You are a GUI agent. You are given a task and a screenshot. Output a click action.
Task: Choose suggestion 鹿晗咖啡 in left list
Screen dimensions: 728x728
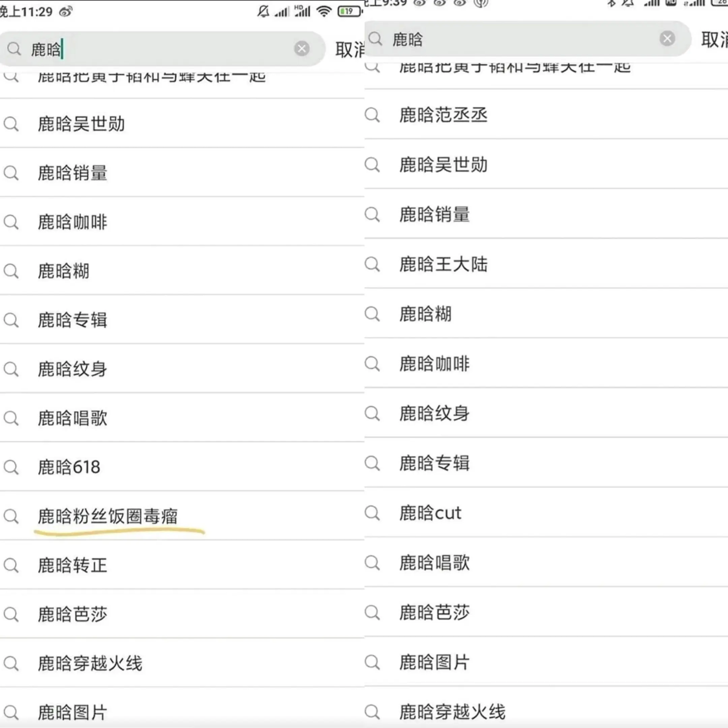(73, 222)
